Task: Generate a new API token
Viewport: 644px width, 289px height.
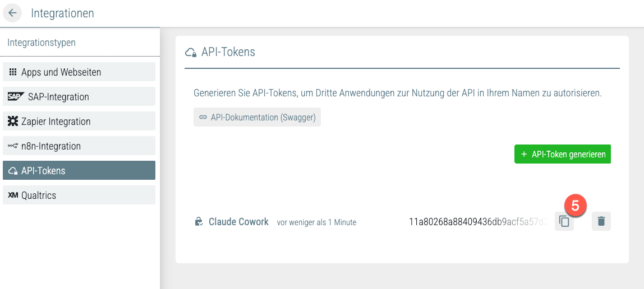Action: pos(563,154)
